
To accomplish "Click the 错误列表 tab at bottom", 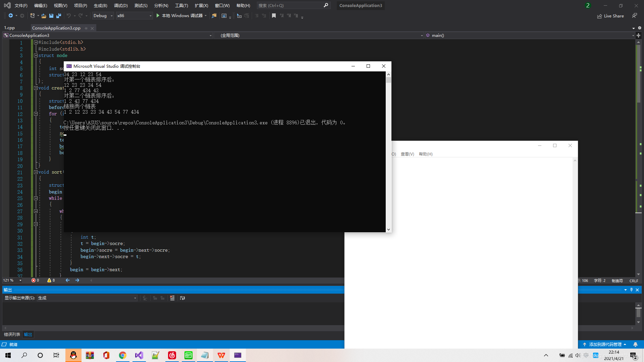I will (x=12, y=334).
